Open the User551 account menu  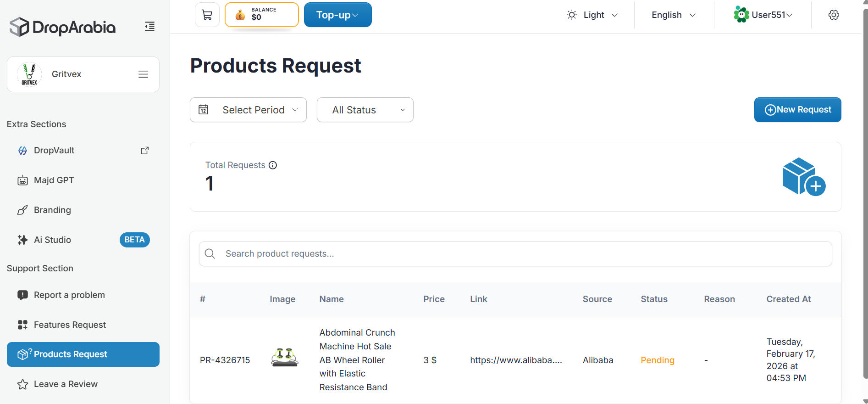click(x=763, y=15)
